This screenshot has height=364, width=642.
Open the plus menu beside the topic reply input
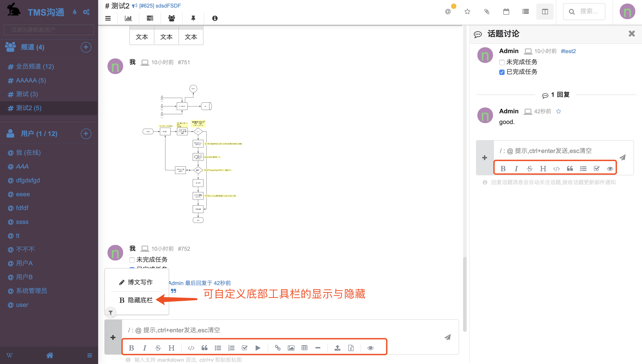485,157
